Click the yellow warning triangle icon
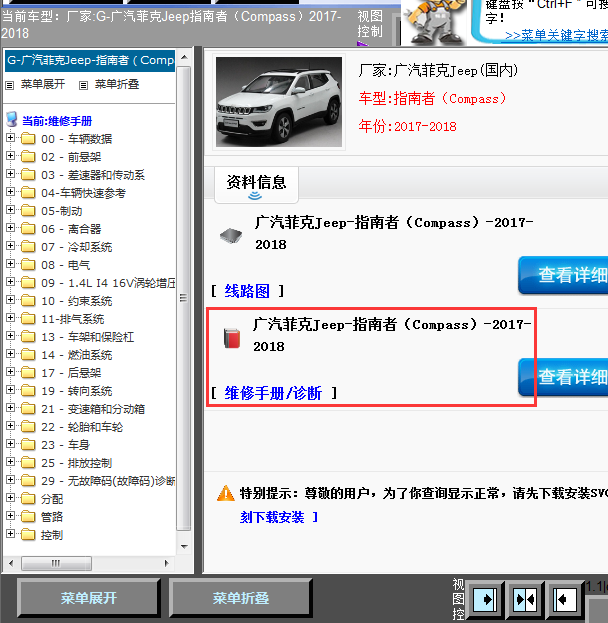The height and width of the screenshot is (623, 608). point(226,494)
